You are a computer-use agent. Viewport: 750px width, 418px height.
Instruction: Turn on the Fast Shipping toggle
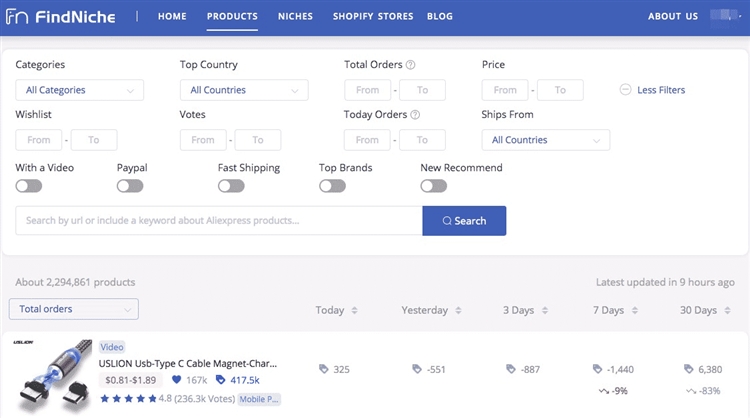pyautogui.click(x=231, y=186)
